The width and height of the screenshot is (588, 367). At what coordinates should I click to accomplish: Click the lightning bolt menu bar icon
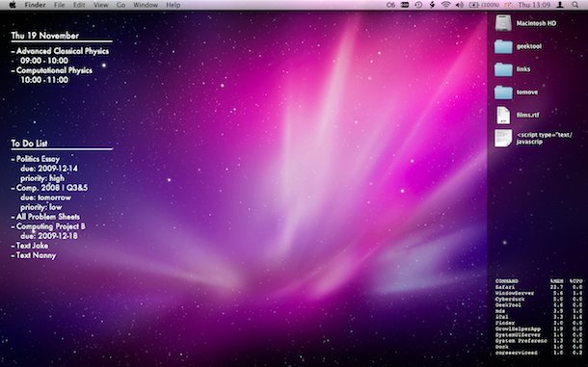(x=432, y=5)
